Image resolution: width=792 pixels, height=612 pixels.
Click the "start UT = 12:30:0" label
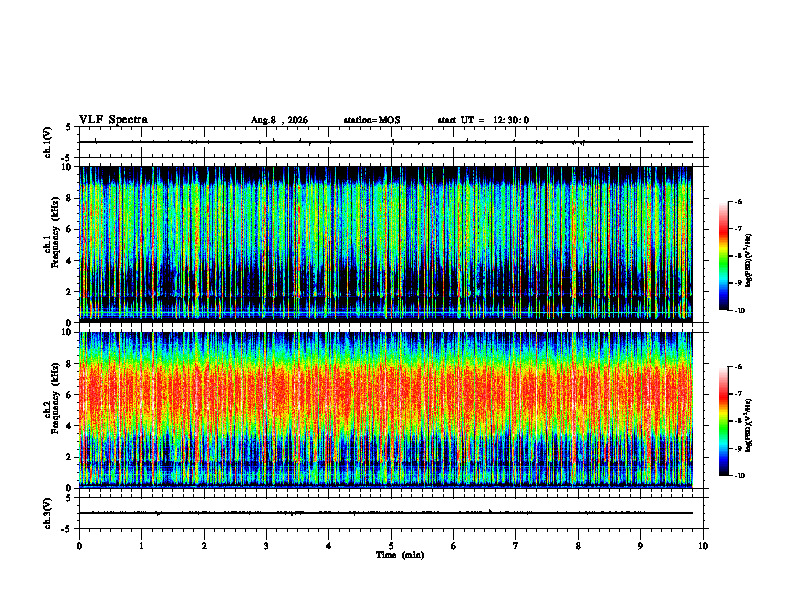click(483, 120)
